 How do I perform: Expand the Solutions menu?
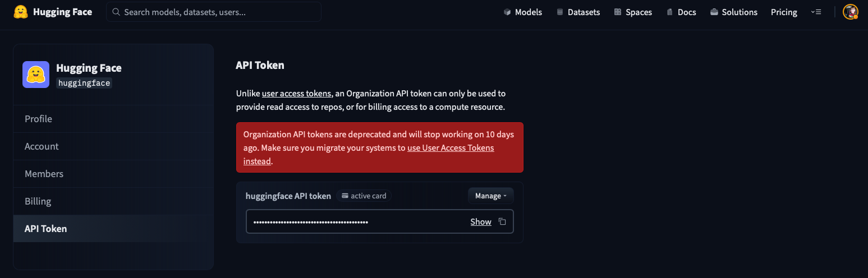pos(733,12)
